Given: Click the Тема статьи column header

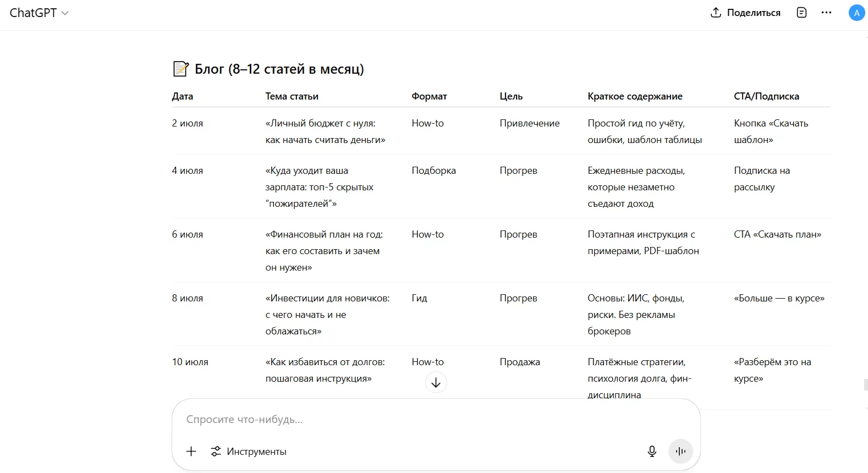Looking at the screenshot, I should coord(292,96).
